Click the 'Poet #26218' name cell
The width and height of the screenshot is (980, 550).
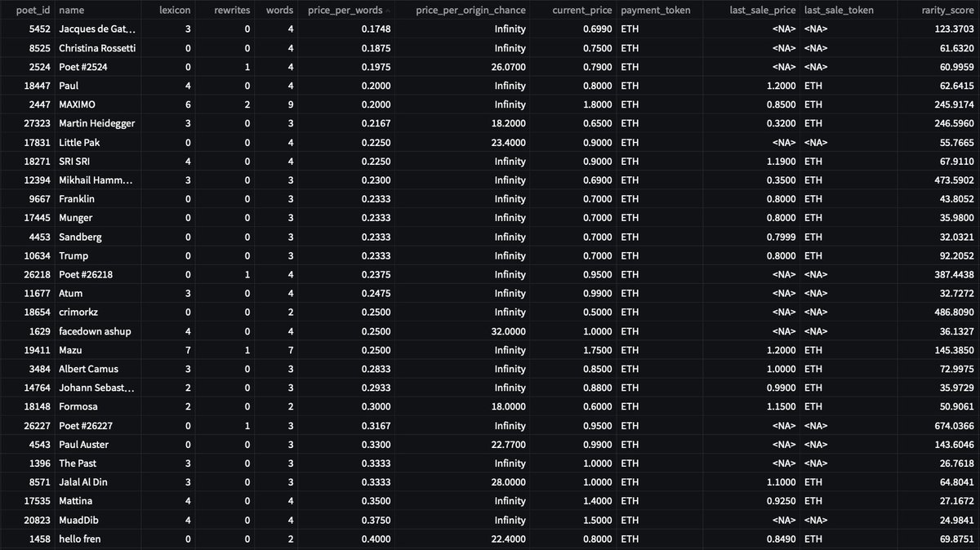tap(98, 274)
